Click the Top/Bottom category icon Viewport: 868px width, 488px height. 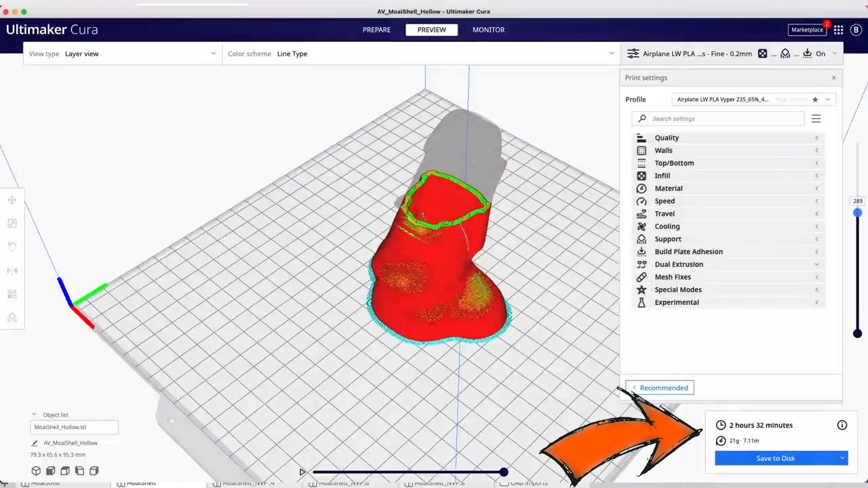641,163
